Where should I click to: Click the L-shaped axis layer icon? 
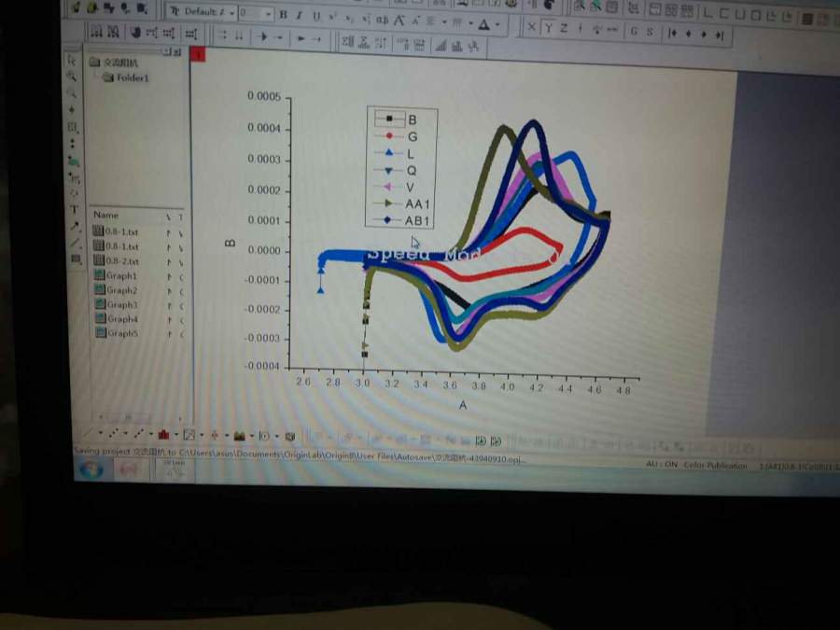[708, 13]
